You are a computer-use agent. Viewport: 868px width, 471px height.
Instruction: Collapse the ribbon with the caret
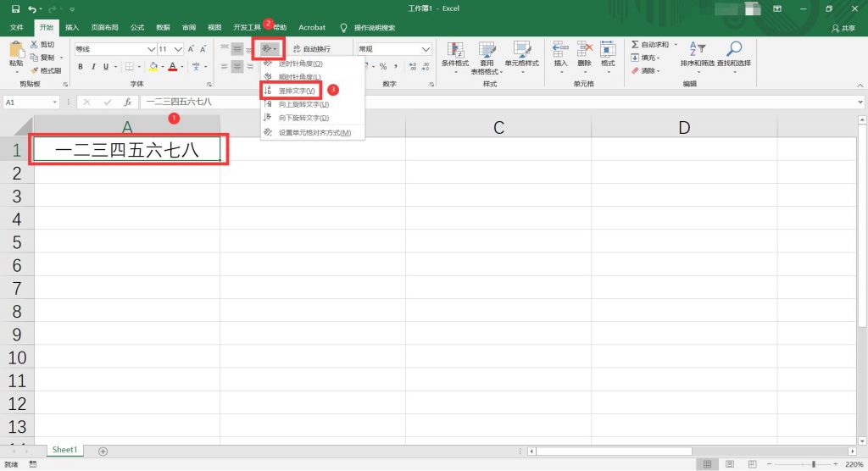(860, 86)
